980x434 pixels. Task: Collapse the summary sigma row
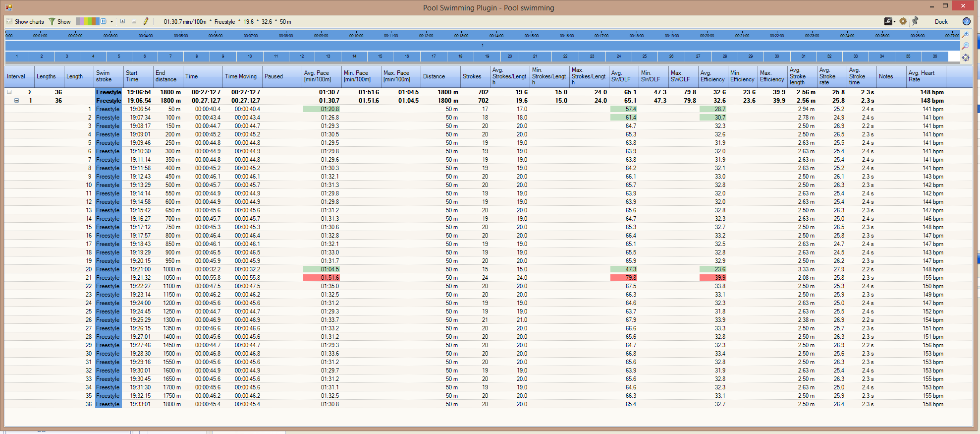click(x=9, y=92)
